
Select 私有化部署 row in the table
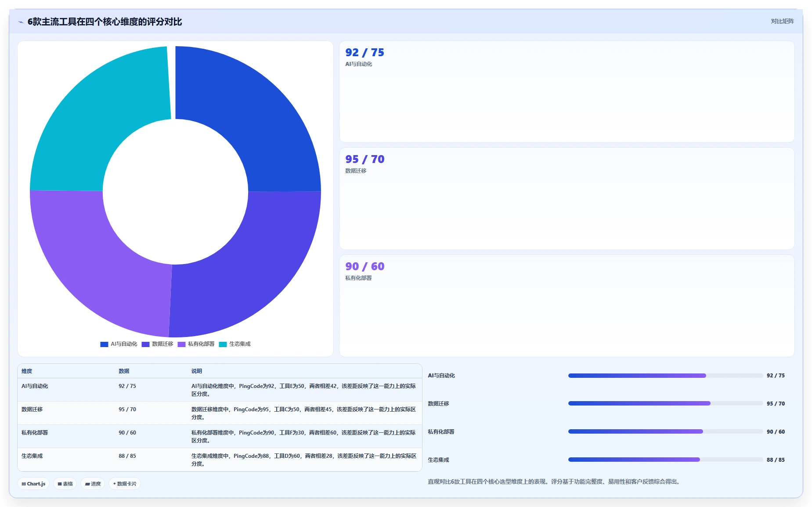point(220,436)
